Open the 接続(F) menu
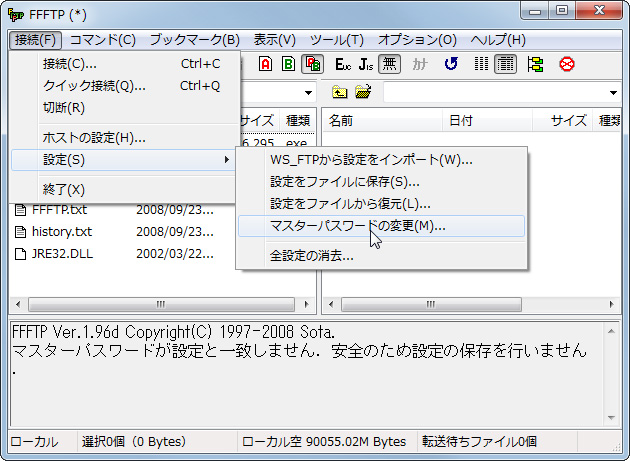The width and height of the screenshot is (630, 461). click(x=35, y=40)
